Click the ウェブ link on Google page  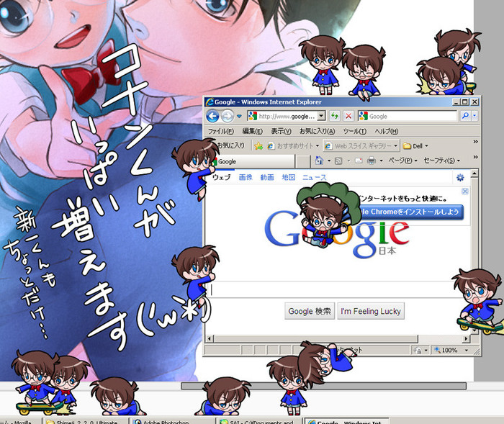click(222, 177)
